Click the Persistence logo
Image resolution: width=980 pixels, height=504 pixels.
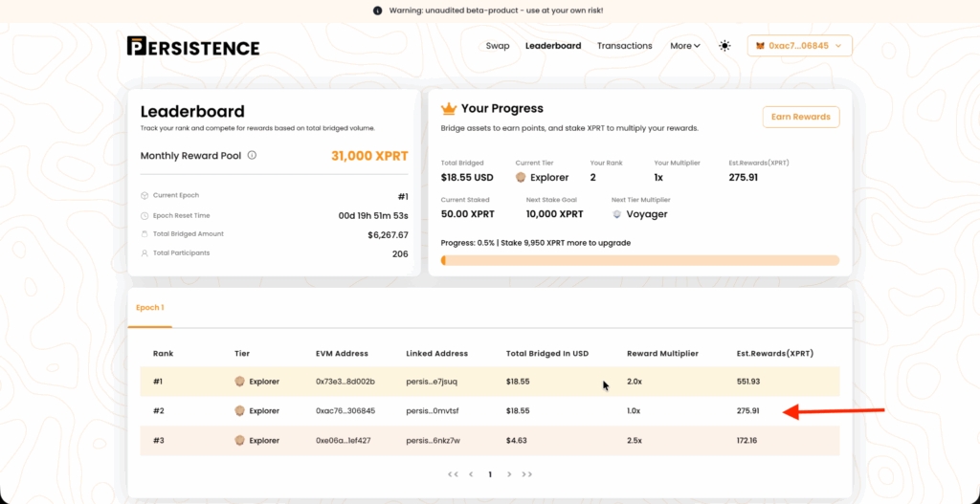click(x=192, y=47)
